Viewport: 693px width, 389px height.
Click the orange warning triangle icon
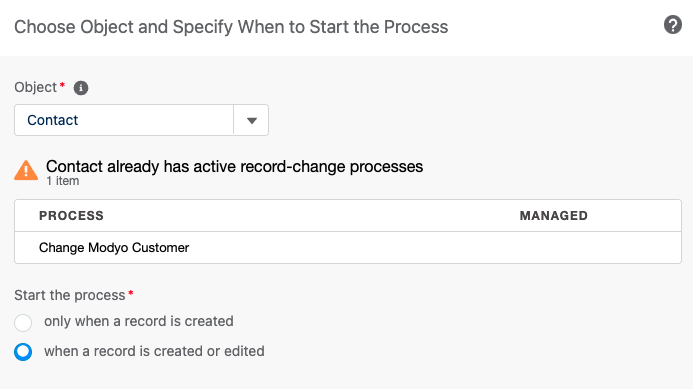point(26,170)
